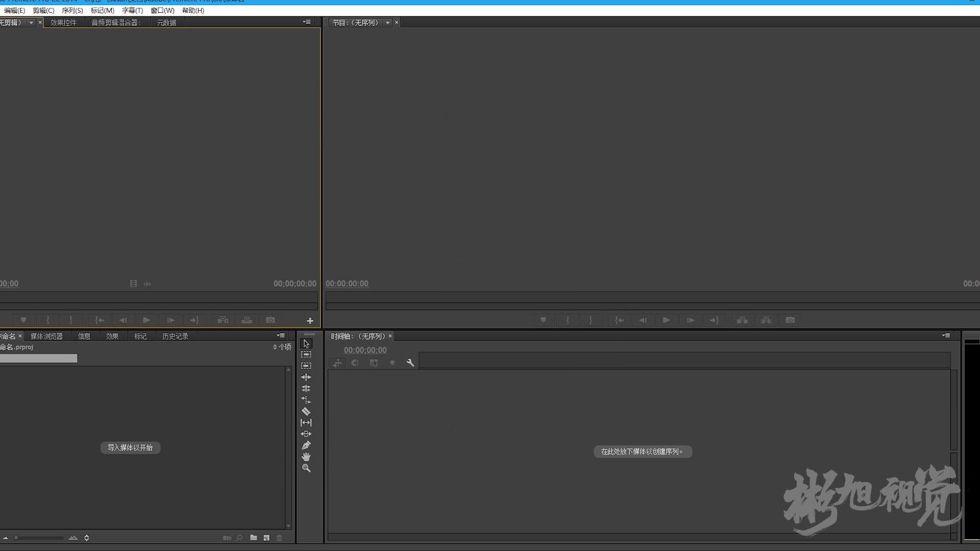This screenshot has height=551, width=980.
Task: Select the Ripple Edit tool
Action: coord(306,377)
